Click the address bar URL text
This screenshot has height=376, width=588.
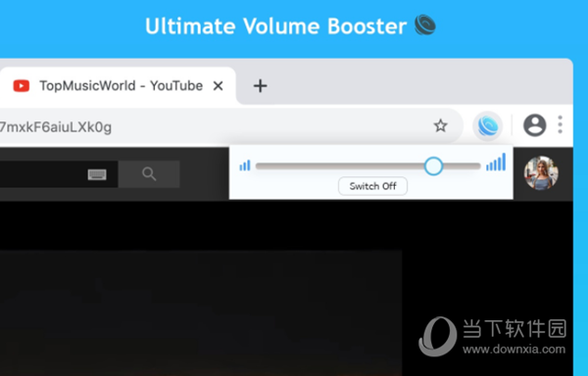coord(56,127)
